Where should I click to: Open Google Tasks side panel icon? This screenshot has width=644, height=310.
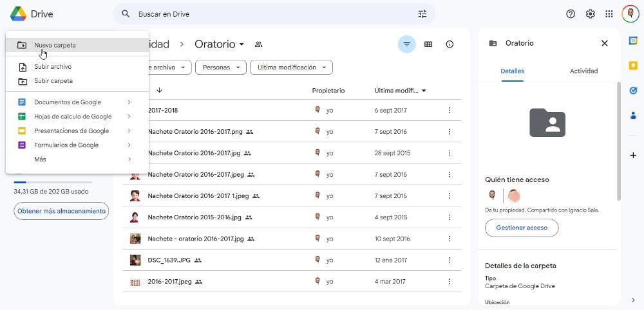pos(633,91)
